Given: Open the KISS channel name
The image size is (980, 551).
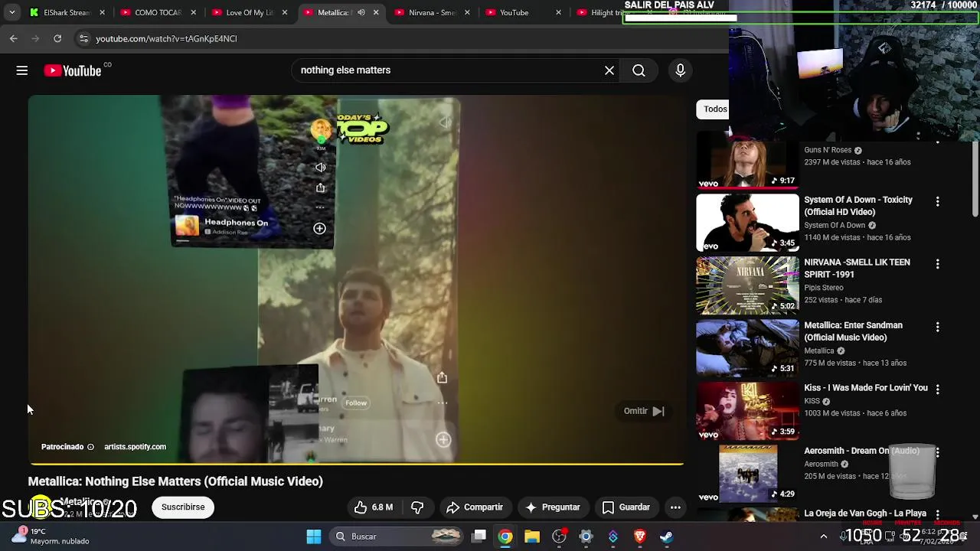Looking at the screenshot, I should [x=812, y=401].
